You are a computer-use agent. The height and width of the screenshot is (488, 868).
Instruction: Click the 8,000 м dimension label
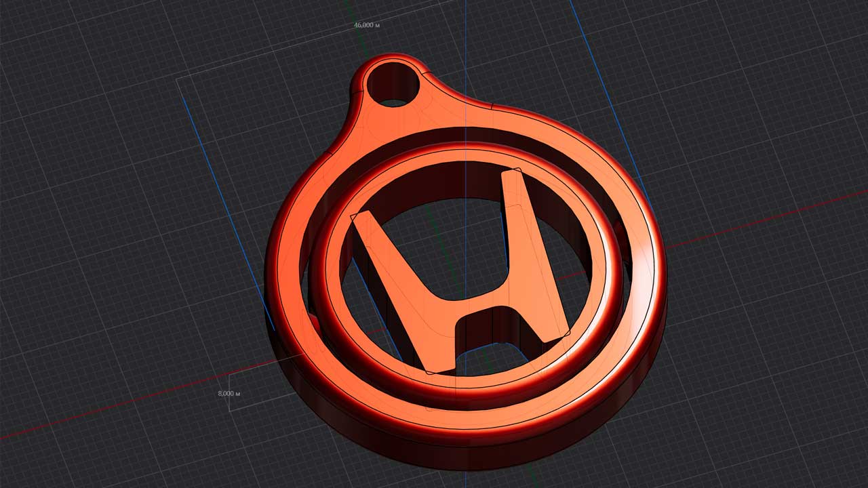coord(230,393)
